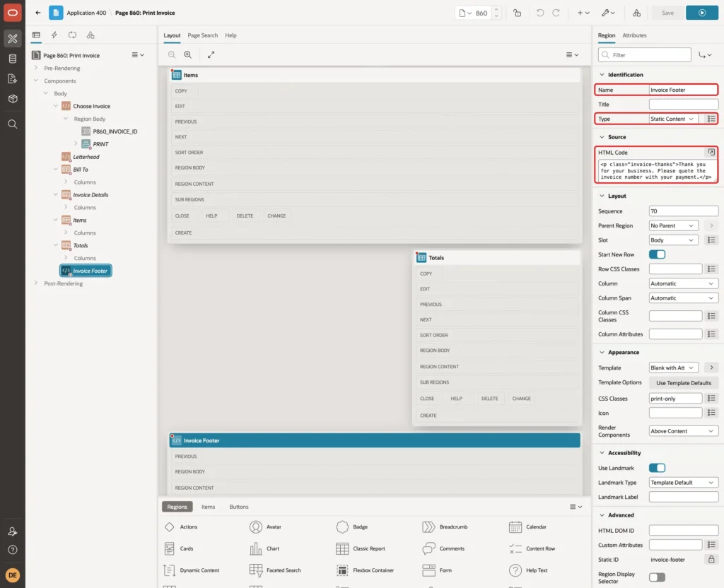724x588 pixels.
Task: Zoom in the layout view
Action: (x=188, y=54)
